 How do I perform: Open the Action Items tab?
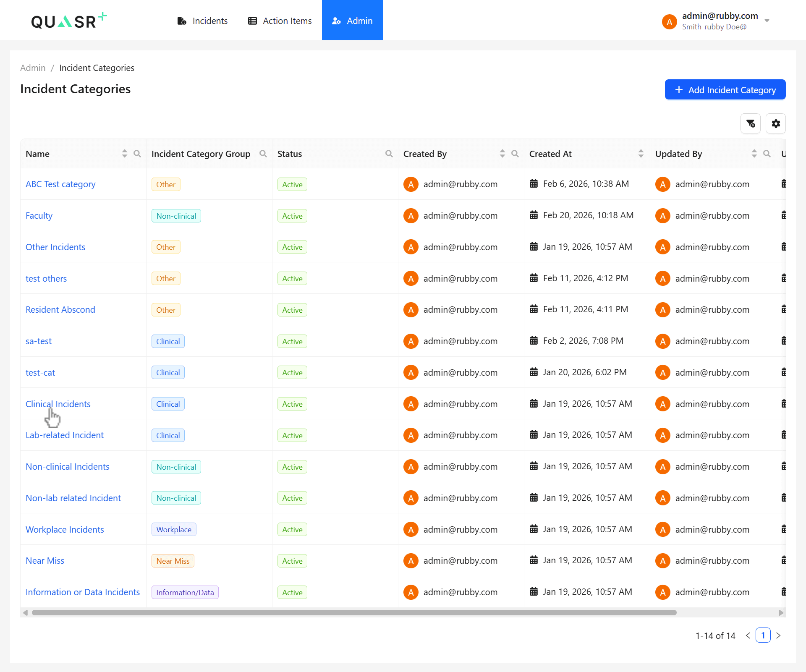point(280,21)
